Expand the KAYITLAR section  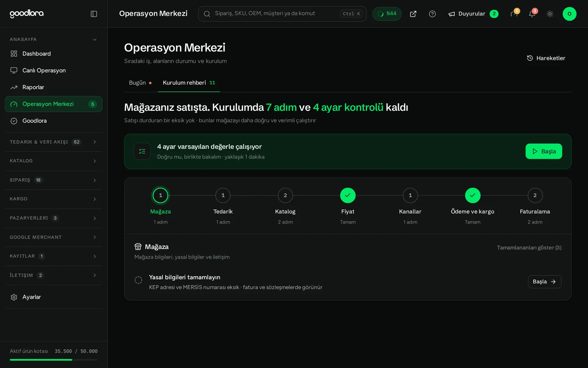click(54, 256)
